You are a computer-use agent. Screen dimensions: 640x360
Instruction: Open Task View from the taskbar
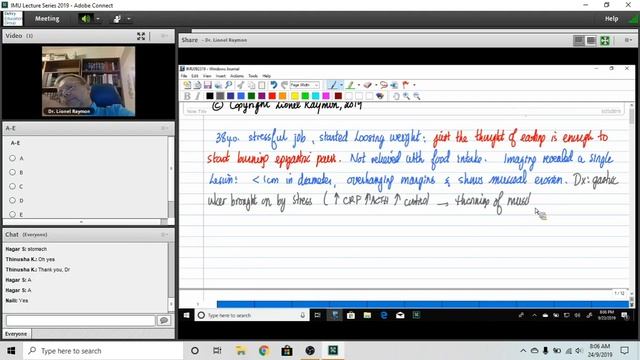click(x=217, y=351)
